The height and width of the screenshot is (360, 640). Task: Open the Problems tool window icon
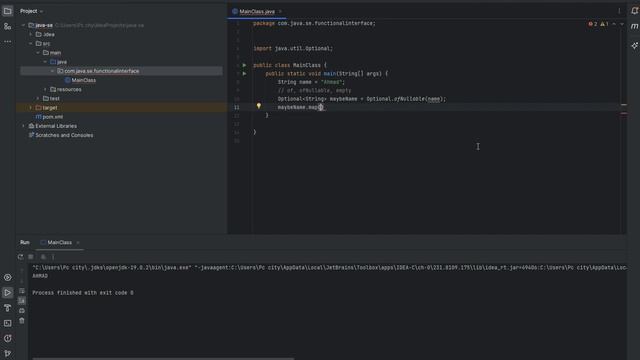point(7,338)
